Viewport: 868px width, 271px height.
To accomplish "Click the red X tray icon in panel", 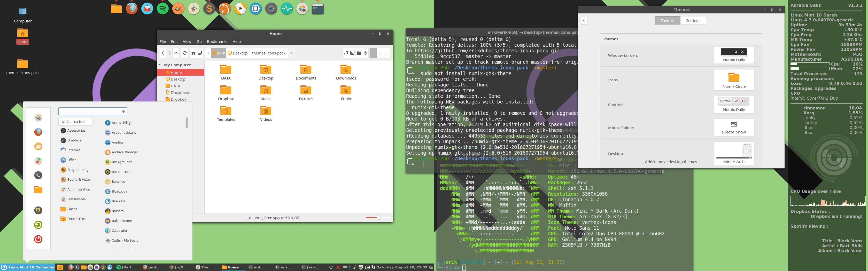I will click(x=338, y=267).
